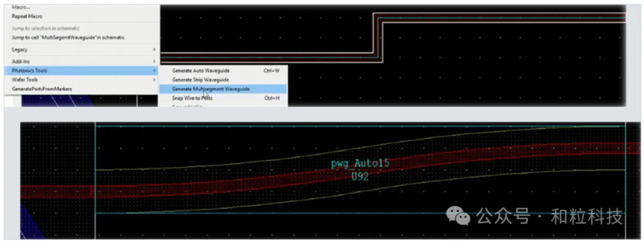Click the WeChat logo watermark icon

coord(458,218)
